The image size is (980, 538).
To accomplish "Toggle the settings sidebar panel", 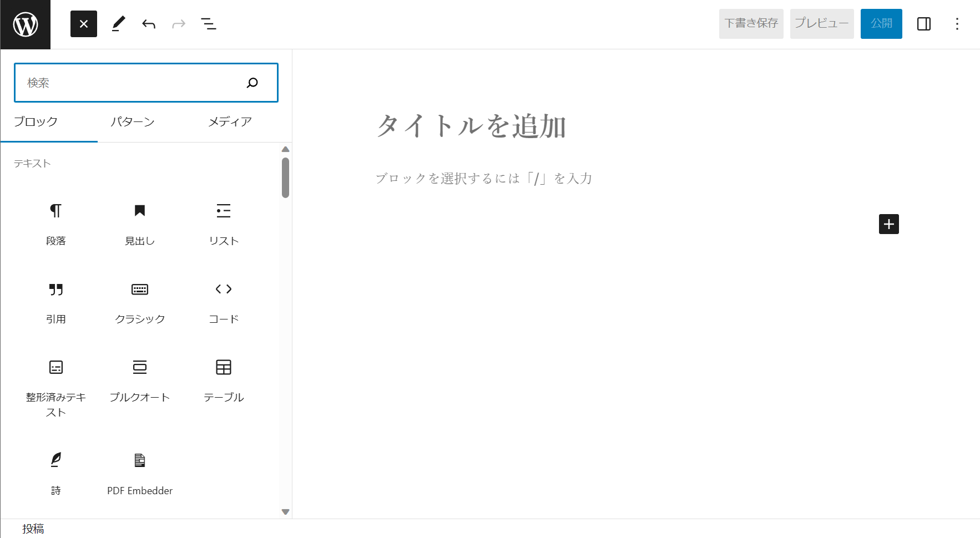I will 924,24.
